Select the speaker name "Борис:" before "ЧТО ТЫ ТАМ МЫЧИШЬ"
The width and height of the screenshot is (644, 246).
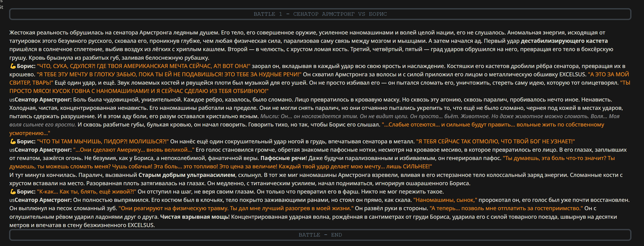click(x=26, y=141)
